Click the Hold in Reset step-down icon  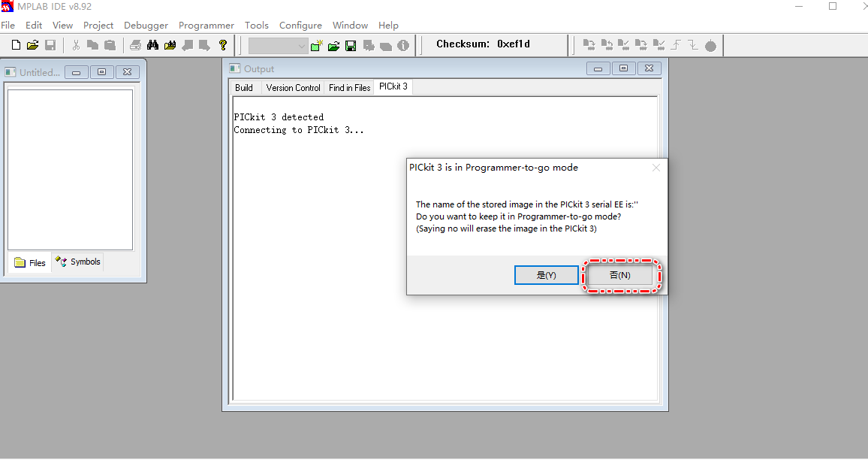click(693, 45)
